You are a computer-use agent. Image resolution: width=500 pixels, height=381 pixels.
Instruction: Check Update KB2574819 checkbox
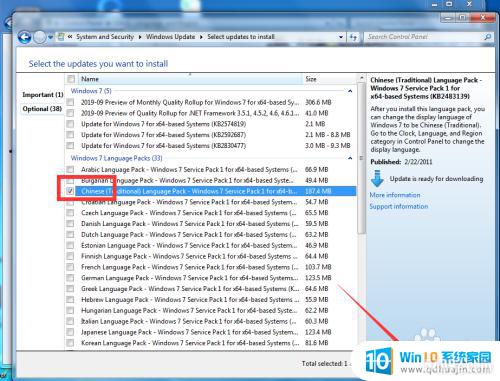[x=70, y=124]
